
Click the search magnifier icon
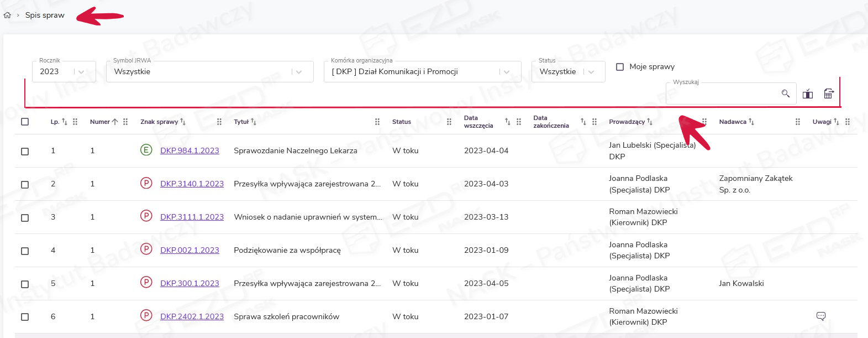click(x=785, y=93)
